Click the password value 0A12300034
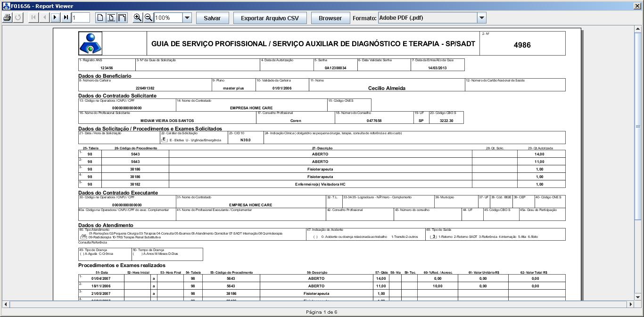 pos(335,68)
